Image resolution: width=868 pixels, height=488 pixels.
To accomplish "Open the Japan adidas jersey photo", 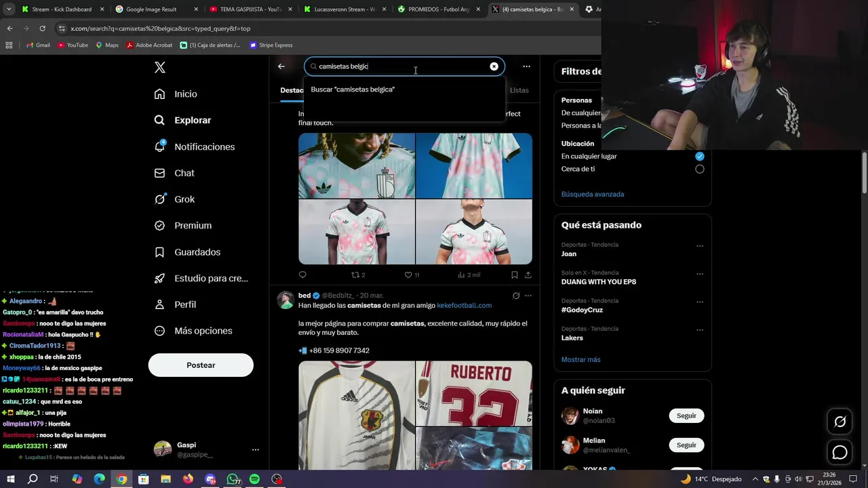I will 357,415.
